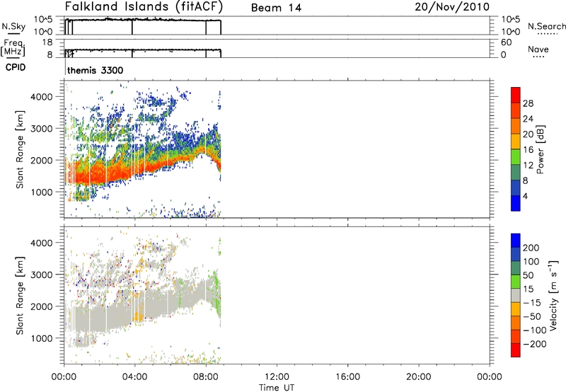Click 'Slant Range [km]' label of velocity panel
566x392 pixels.
[x=20, y=295]
